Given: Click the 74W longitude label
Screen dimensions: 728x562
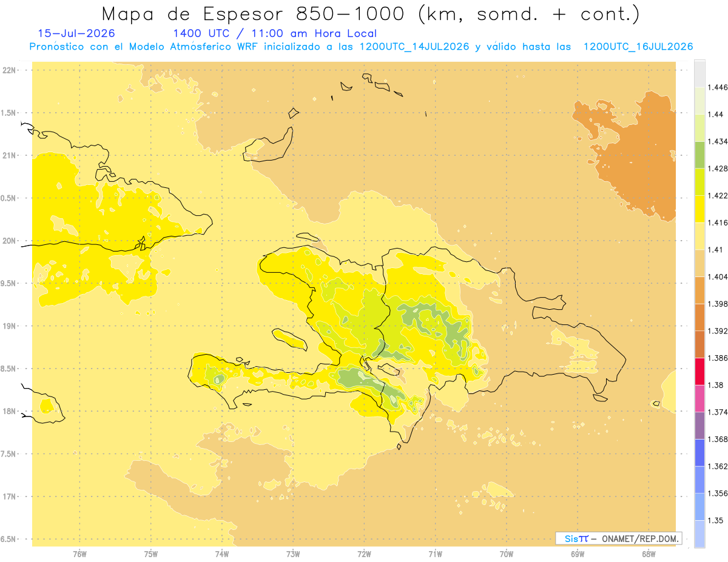Looking at the screenshot, I should point(222,554).
